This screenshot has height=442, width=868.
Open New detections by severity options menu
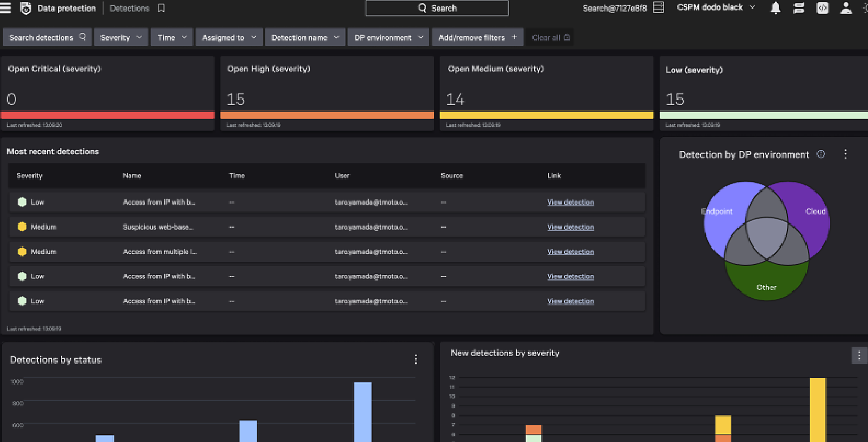coord(859,355)
